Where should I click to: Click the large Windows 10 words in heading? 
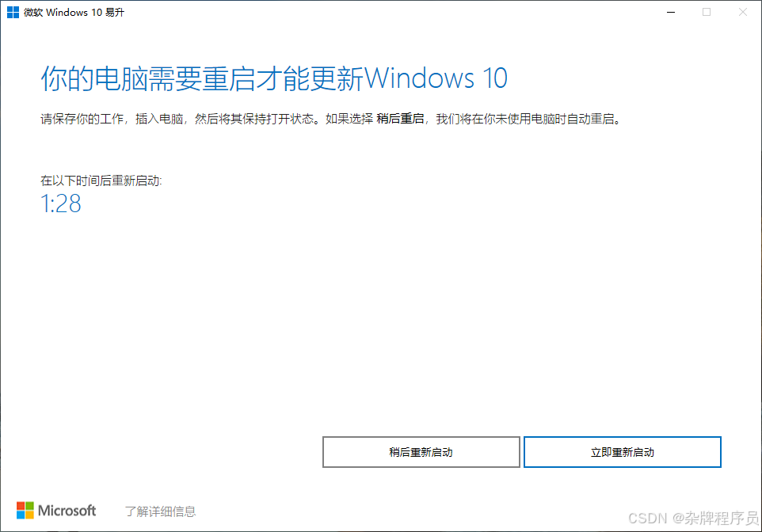tap(436, 78)
